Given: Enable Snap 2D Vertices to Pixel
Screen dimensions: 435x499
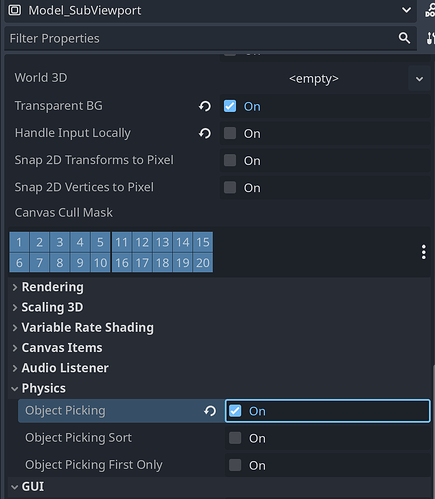Looking at the screenshot, I should [230, 187].
